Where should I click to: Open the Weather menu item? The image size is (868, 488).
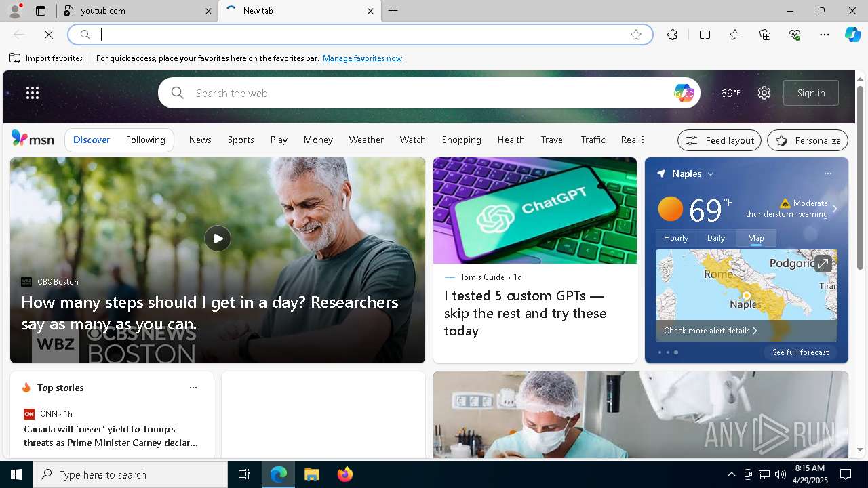coord(366,140)
